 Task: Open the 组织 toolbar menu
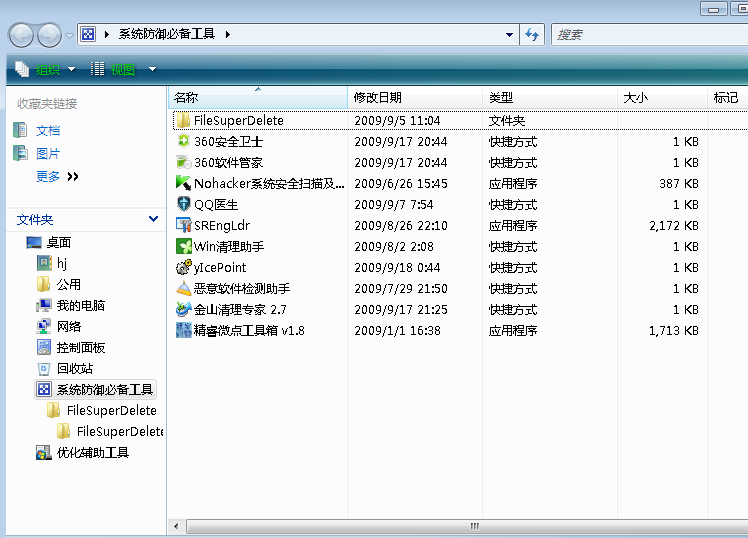pos(46,69)
